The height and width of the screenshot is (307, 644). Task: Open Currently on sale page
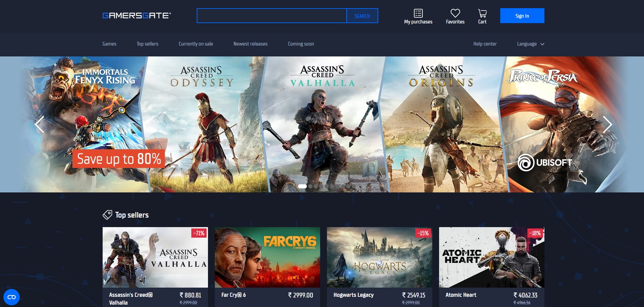coord(196,44)
